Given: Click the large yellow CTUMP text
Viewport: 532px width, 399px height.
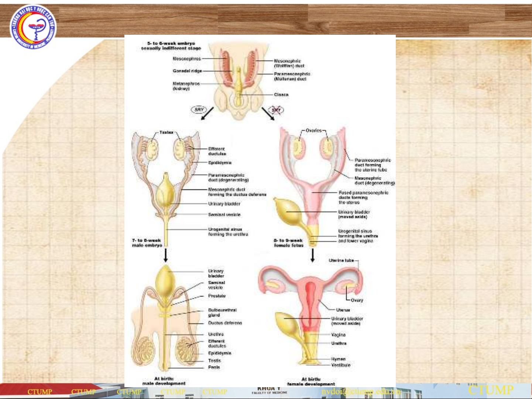Looking at the screenshot, I should [x=491, y=390].
